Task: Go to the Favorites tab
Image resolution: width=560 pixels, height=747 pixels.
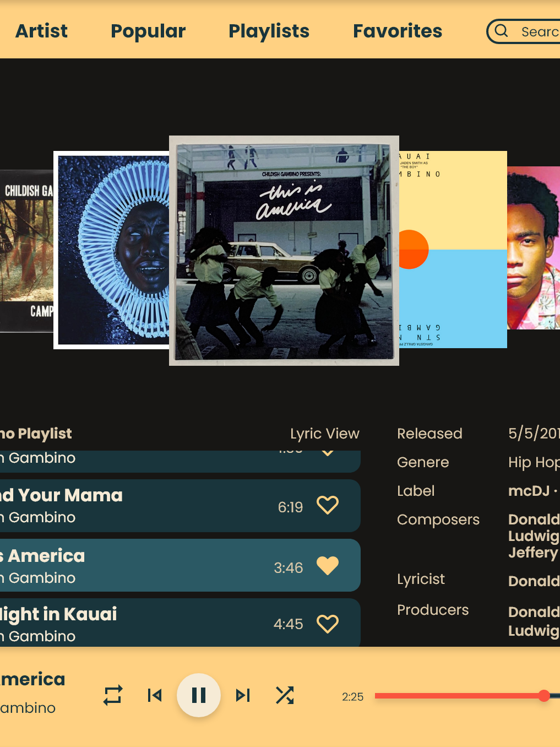Action: (398, 31)
